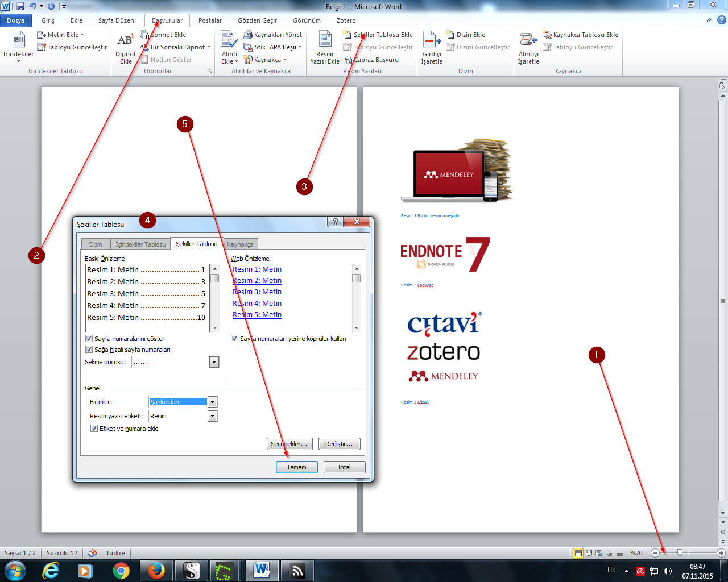The width and height of the screenshot is (728, 582).
Task: Open the Sekme öncüsü dropdown
Action: pos(214,362)
